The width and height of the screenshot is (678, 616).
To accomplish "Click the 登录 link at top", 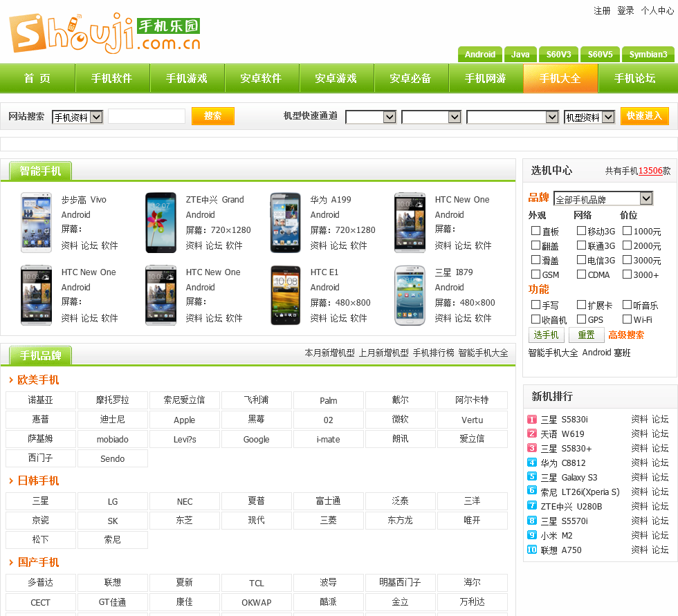I will pyautogui.click(x=625, y=10).
